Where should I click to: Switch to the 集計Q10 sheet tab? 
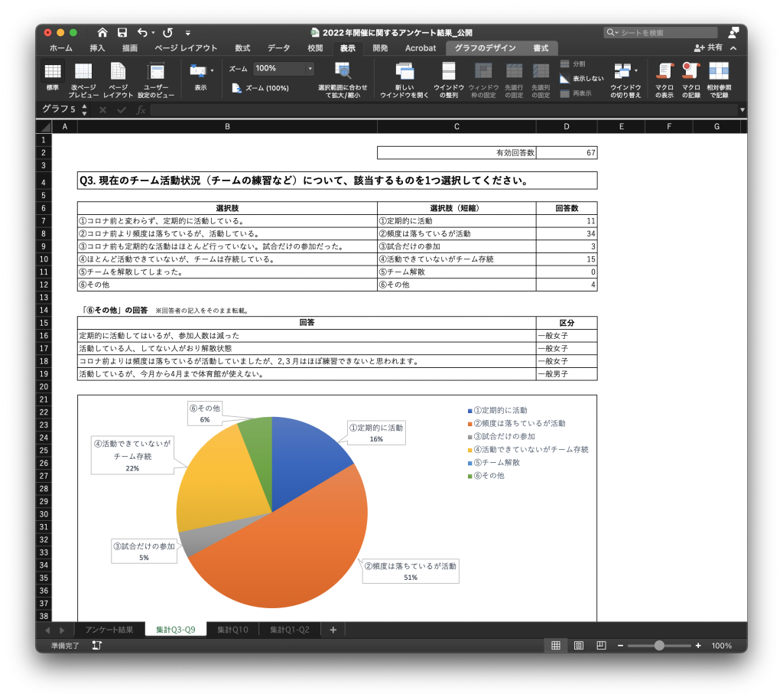tap(232, 630)
